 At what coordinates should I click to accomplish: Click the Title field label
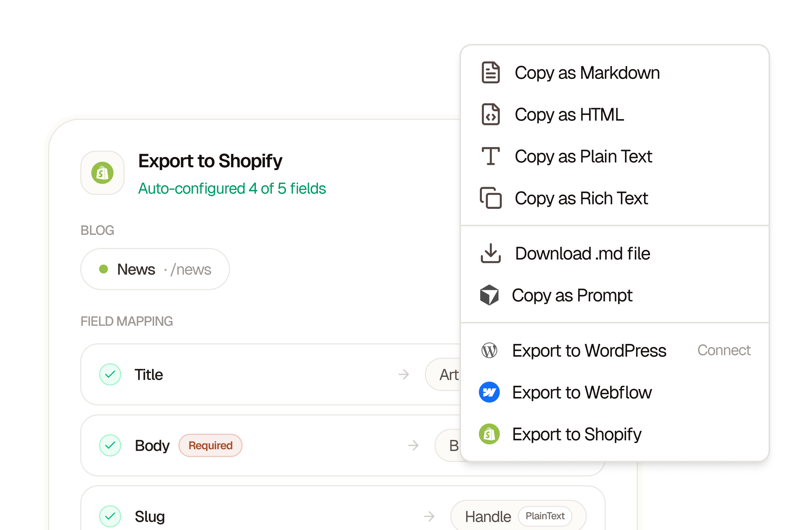coord(149,374)
